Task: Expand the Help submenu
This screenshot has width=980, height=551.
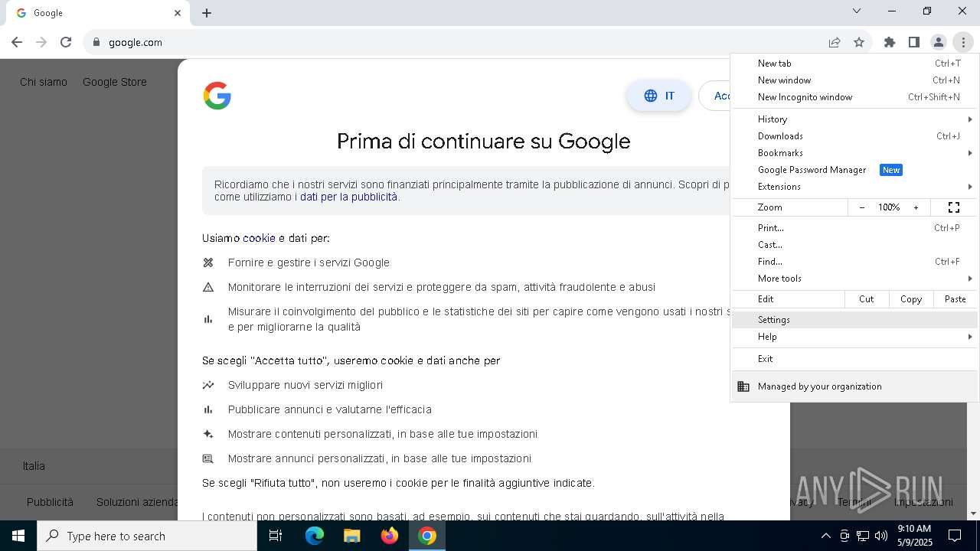Action: 855,337
